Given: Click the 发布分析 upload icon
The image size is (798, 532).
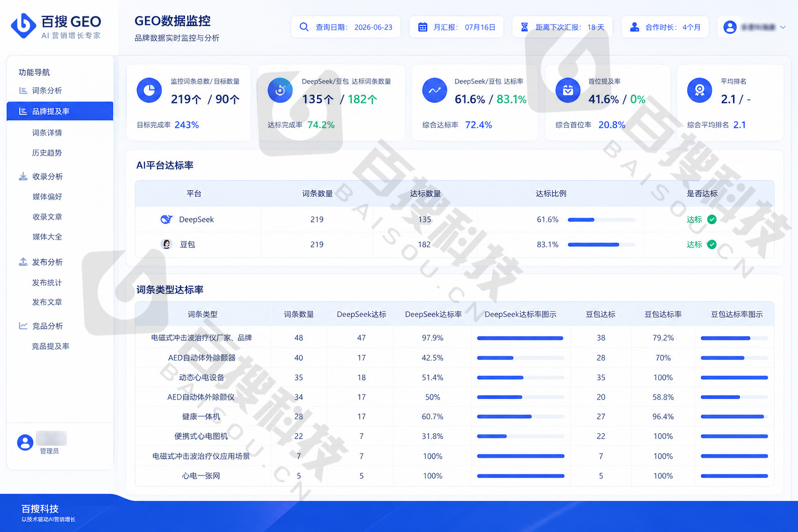Looking at the screenshot, I should pyautogui.click(x=23, y=262).
